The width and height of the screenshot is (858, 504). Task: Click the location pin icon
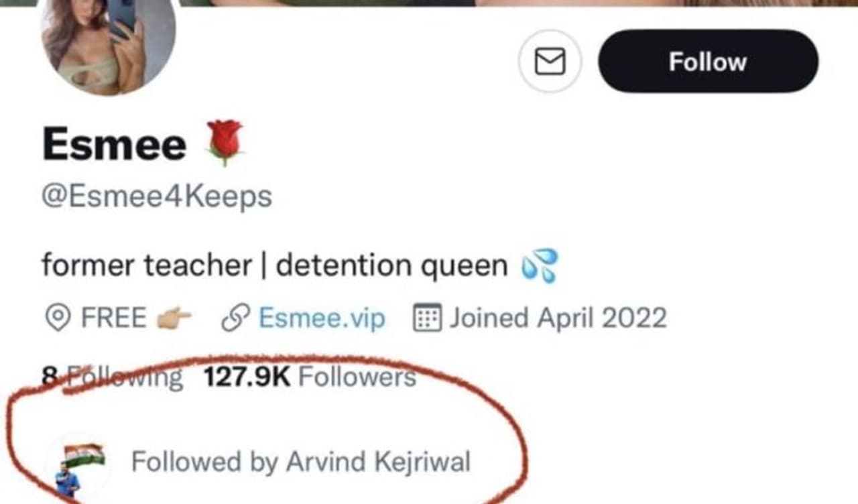pyautogui.click(x=57, y=318)
